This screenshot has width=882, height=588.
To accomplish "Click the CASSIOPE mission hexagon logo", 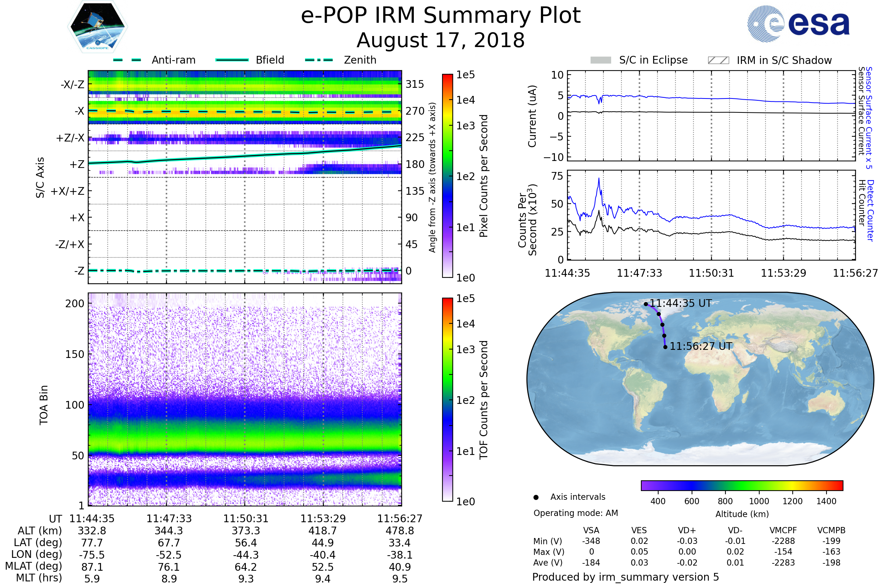I will coord(97,27).
